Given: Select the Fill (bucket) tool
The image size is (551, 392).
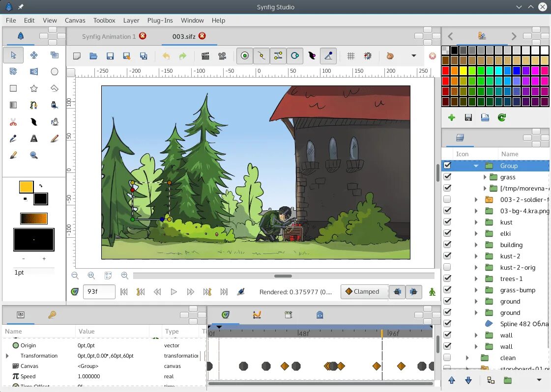Looking at the screenshot, I should [x=55, y=121].
